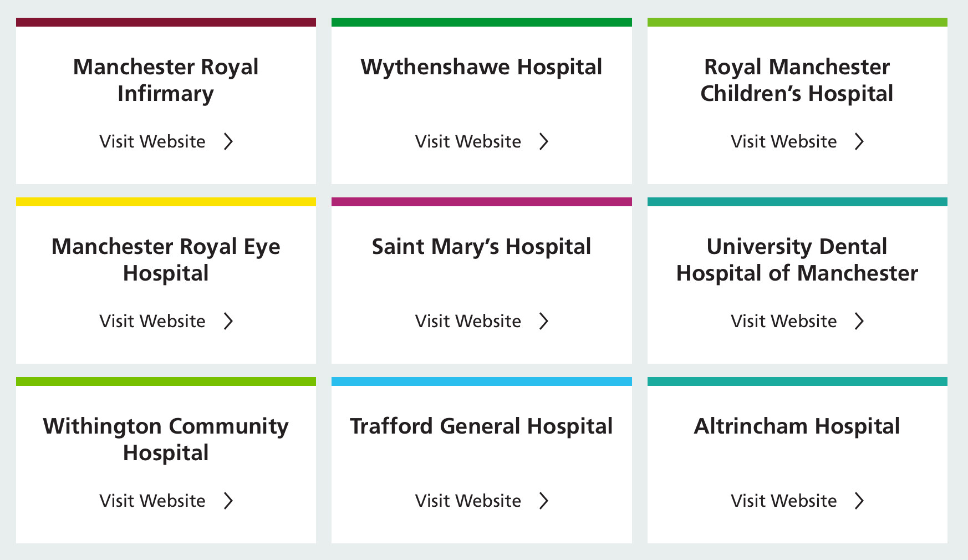
Task: Click the yellow bar above Manchester Royal Eye Hospital
Action: [x=166, y=202]
